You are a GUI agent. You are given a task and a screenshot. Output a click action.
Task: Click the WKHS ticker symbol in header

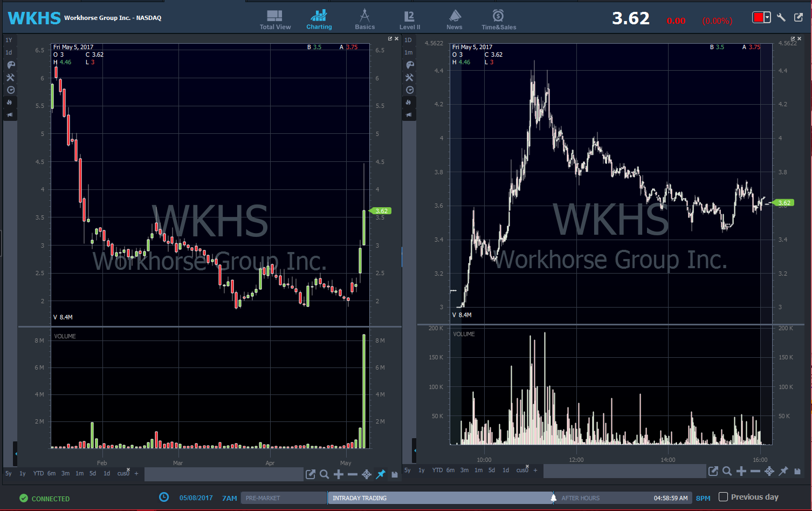[x=34, y=18]
